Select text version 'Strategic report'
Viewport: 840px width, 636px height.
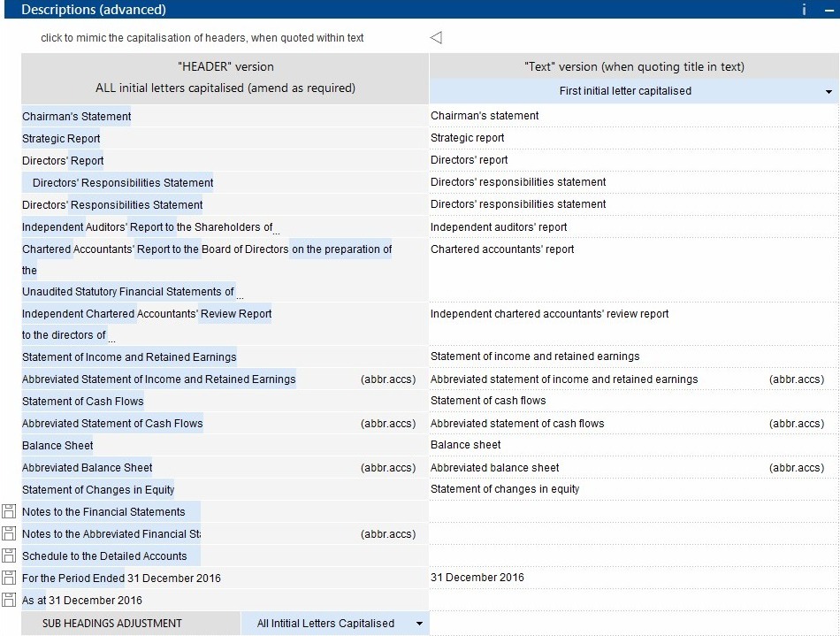pyautogui.click(x=467, y=138)
